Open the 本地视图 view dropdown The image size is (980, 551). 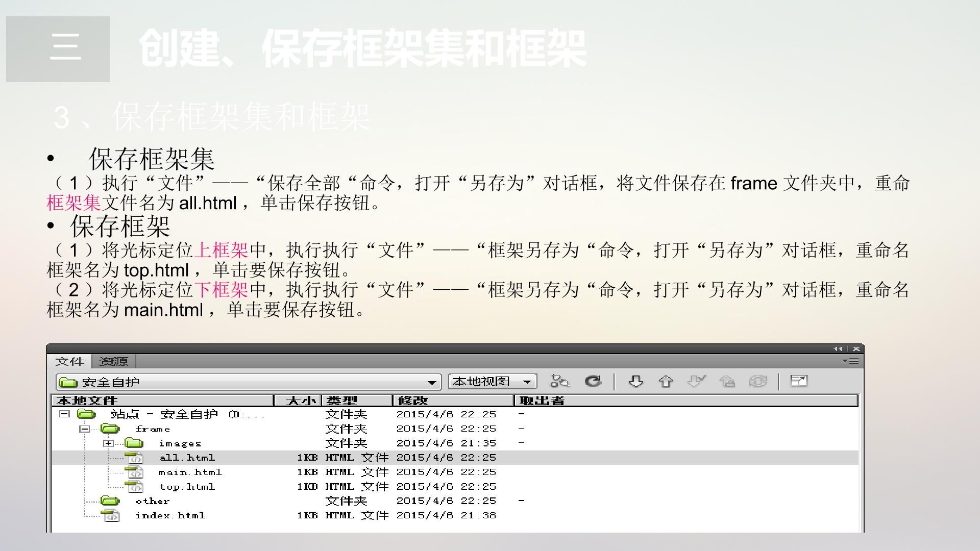coord(493,381)
